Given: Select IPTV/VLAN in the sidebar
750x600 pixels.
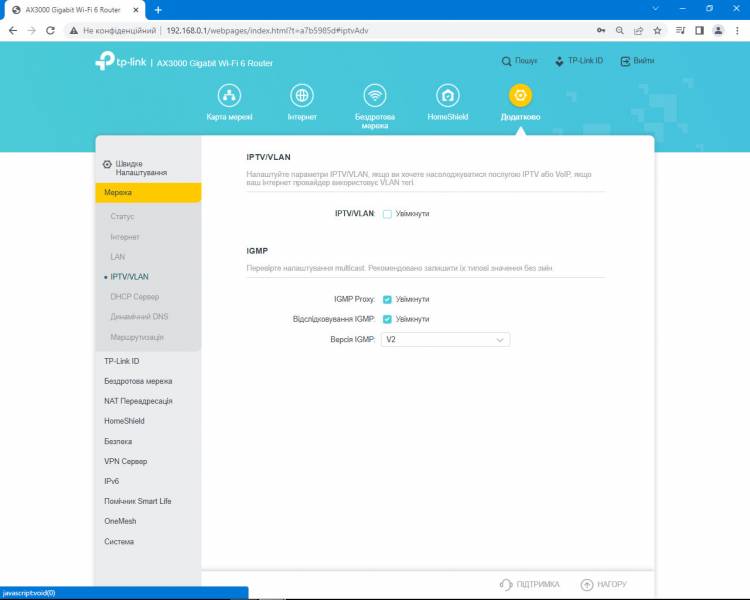Looking at the screenshot, I should point(129,277).
